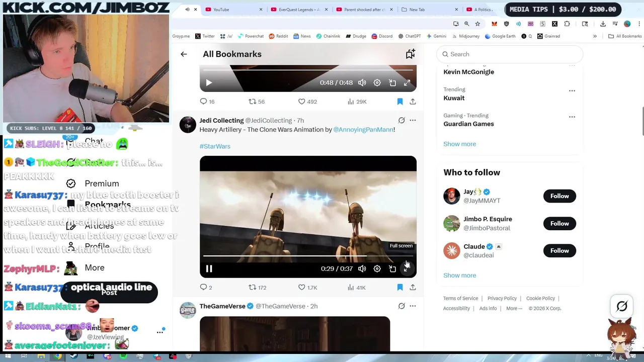View analytics showing 29K views
This screenshot has width=644, height=362.
[x=357, y=102]
